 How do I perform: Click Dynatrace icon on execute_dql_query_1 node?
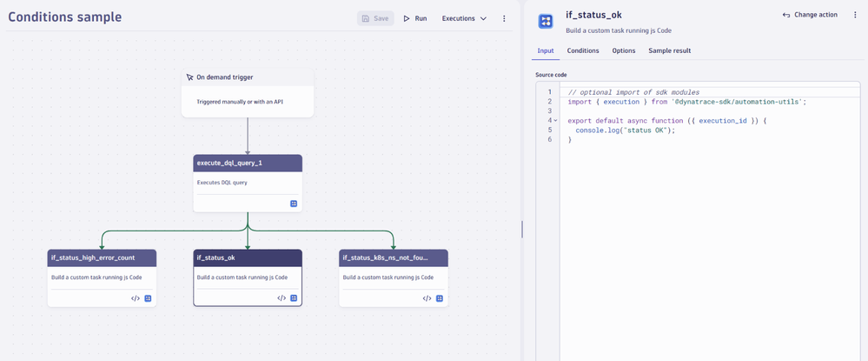[x=294, y=204]
